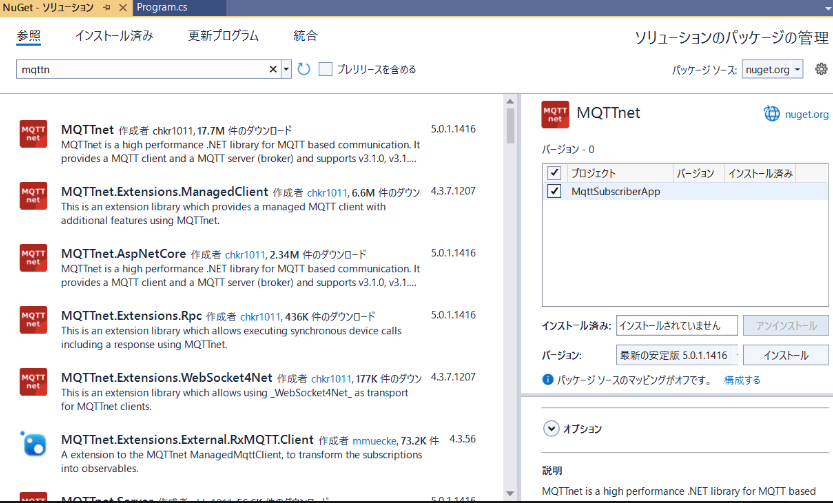The height and width of the screenshot is (503, 833).
Task: Clear the mqttn search text
Action: pyautogui.click(x=273, y=69)
